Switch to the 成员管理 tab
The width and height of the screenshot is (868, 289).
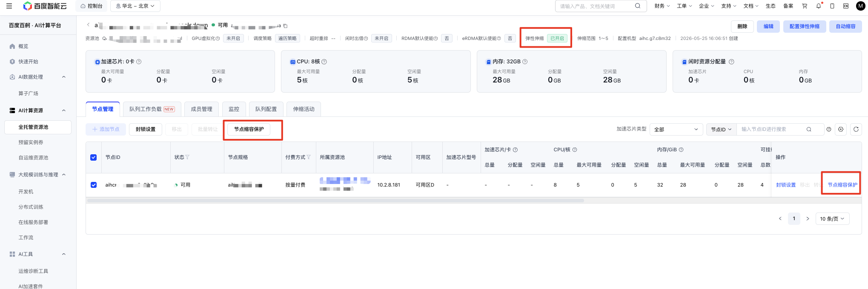[201, 109]
